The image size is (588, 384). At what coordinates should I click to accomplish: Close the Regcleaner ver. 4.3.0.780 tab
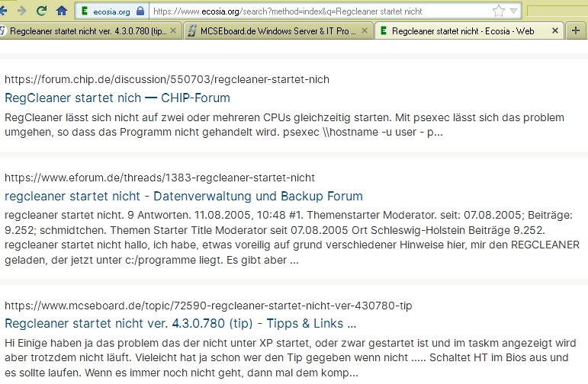click(x=173, y=30)
